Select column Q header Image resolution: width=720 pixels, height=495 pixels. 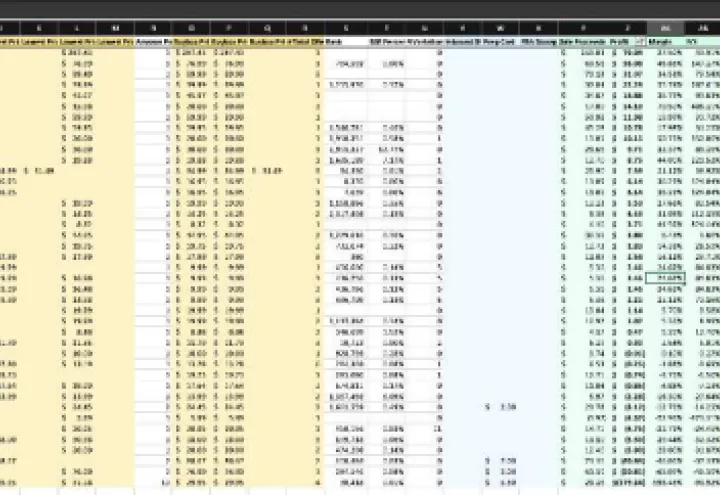click(267, 28)
